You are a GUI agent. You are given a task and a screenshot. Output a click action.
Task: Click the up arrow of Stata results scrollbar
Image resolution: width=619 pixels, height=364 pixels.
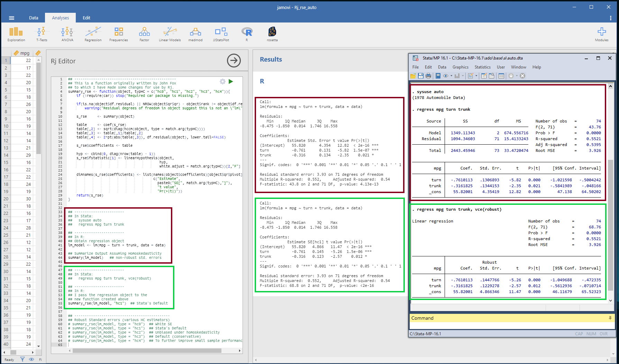[x=610, y=86]
